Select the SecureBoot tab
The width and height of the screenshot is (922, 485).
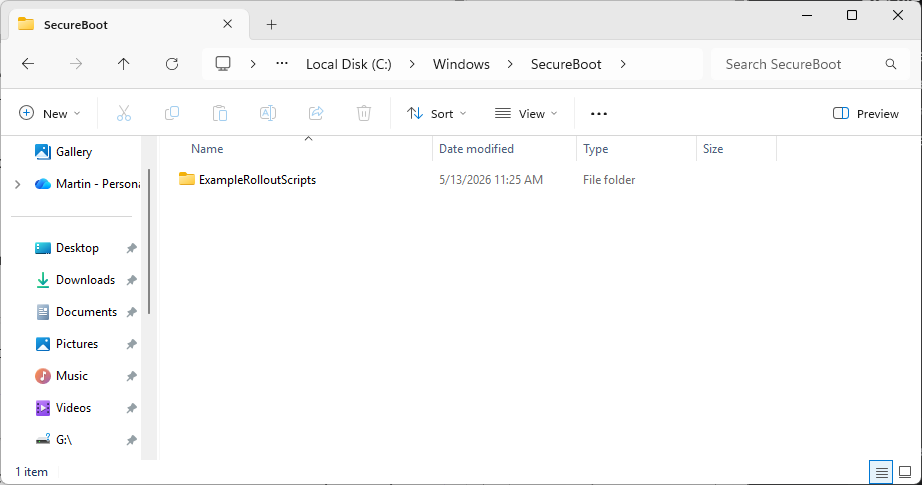(129, 25)
